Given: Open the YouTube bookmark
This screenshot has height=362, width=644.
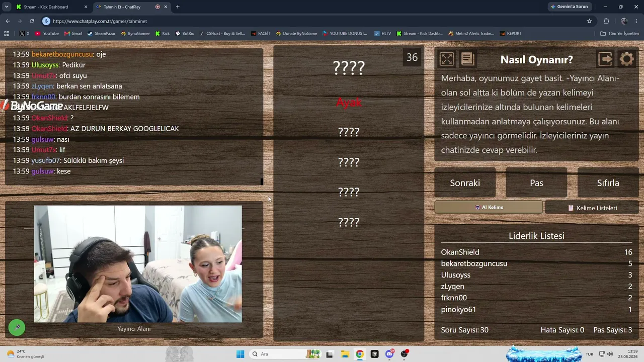Looking at the screenshot, I should click(47, 34).
